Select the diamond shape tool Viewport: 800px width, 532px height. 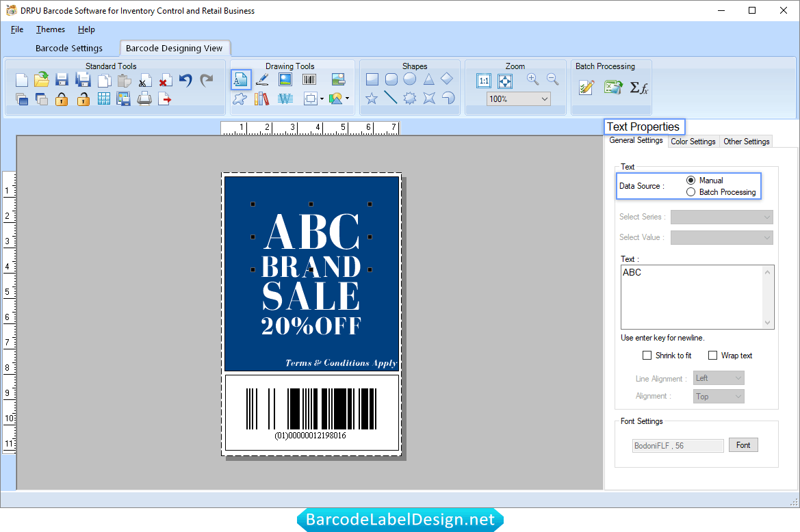(447, 79)
